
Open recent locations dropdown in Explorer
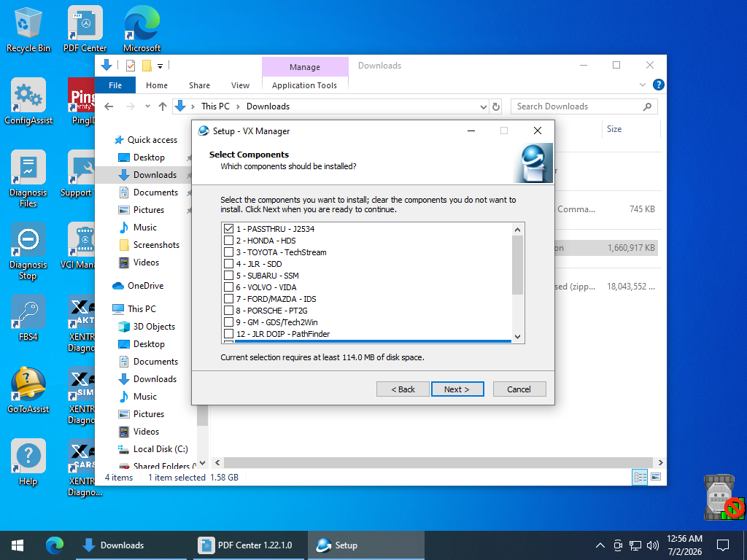tap(147, 106)
